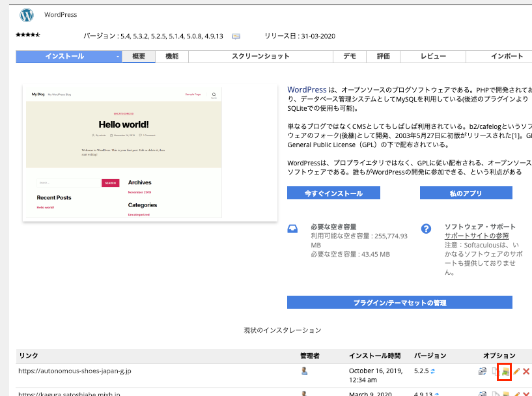Click the ソフトウェア・サポート heading
This screenshot has width=532, height=396.
click(480, 227)
